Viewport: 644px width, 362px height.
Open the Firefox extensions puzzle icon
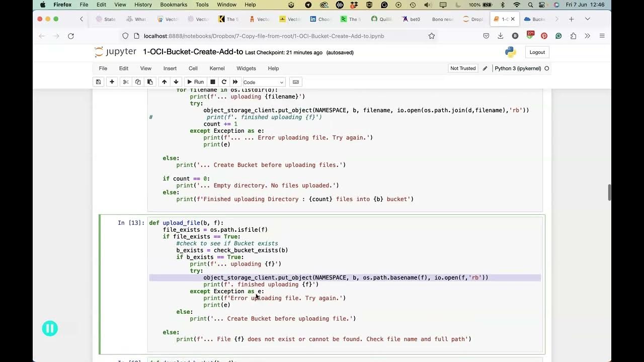tap(573, 36)
